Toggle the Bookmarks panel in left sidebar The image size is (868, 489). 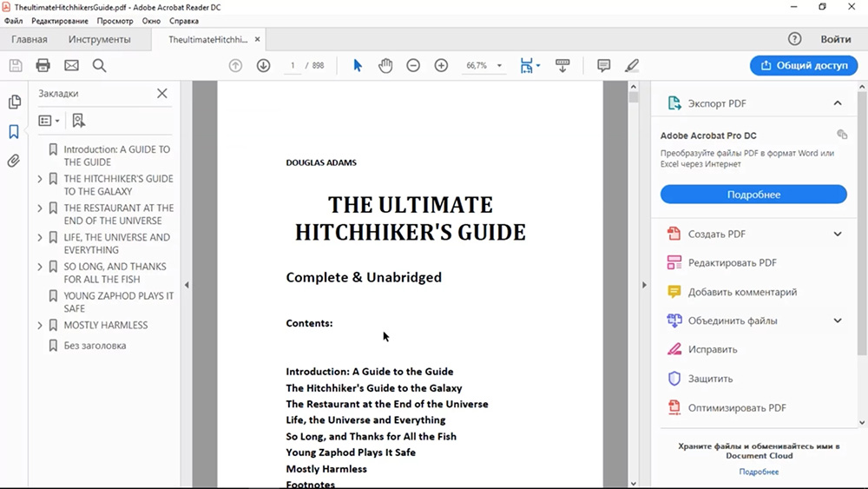click(14, 132)
